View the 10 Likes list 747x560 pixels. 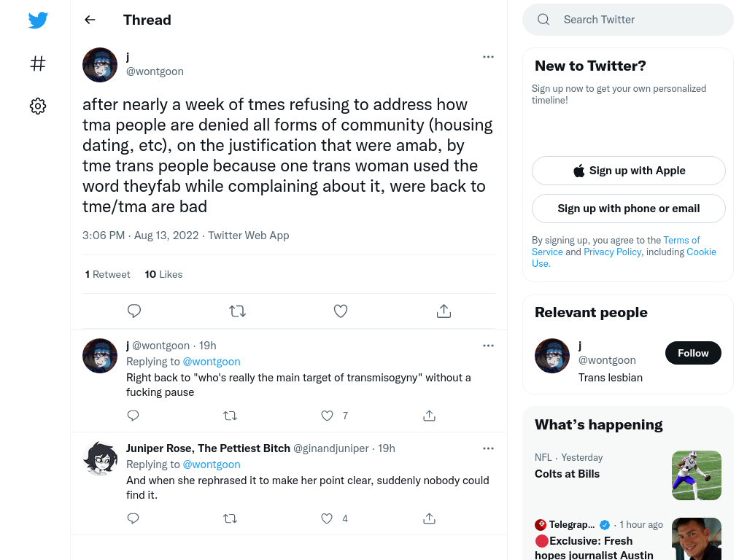(163, 274)
